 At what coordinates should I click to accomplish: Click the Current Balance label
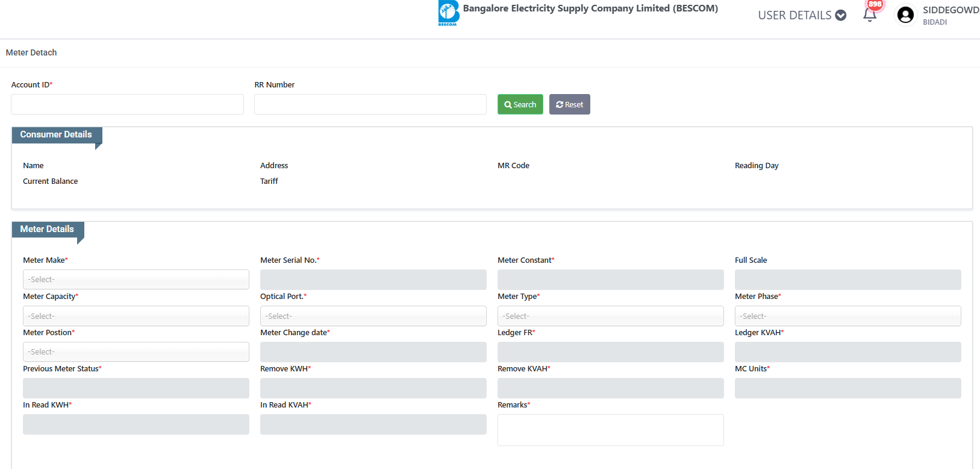51,181
